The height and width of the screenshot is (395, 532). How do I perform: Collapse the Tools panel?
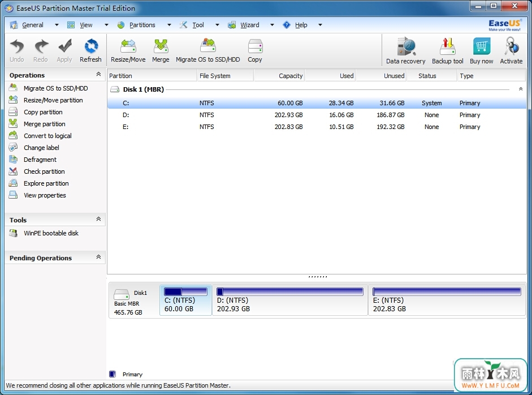coord(98,219)
